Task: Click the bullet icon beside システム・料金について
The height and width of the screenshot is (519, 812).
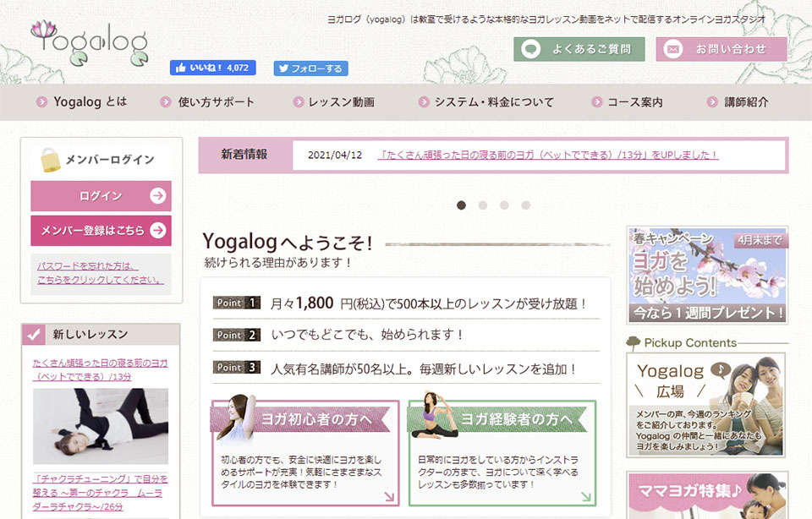Action: pos(424,102)
